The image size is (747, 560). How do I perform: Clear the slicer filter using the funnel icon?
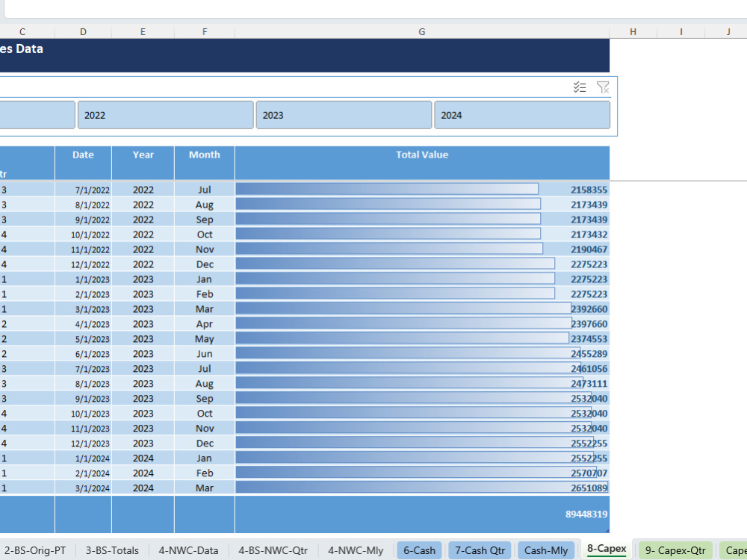coord(603,87)
